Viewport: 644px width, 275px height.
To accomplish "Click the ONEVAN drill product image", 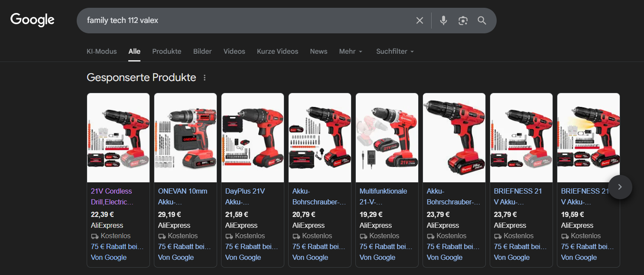I will point(185,138).
